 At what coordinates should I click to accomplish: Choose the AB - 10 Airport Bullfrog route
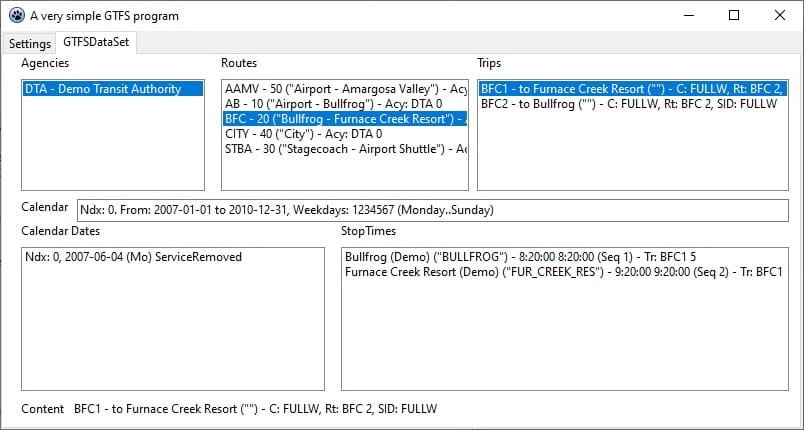coord(345,104)
